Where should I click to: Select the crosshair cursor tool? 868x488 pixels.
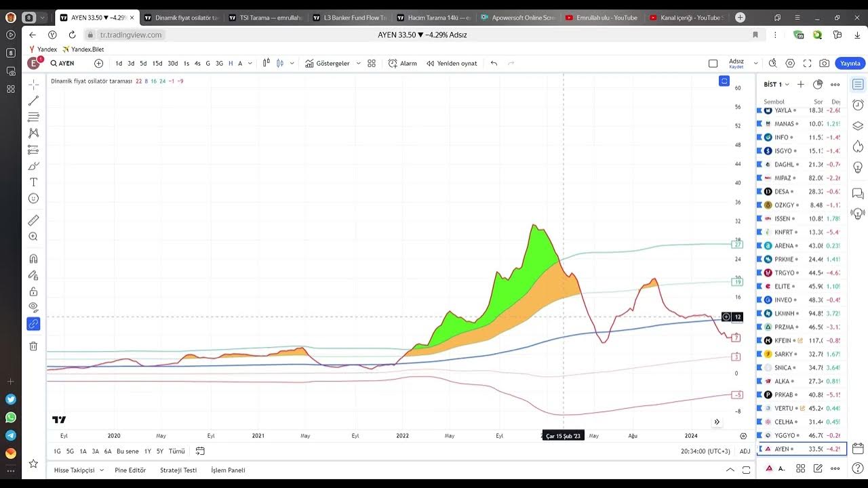33,85
